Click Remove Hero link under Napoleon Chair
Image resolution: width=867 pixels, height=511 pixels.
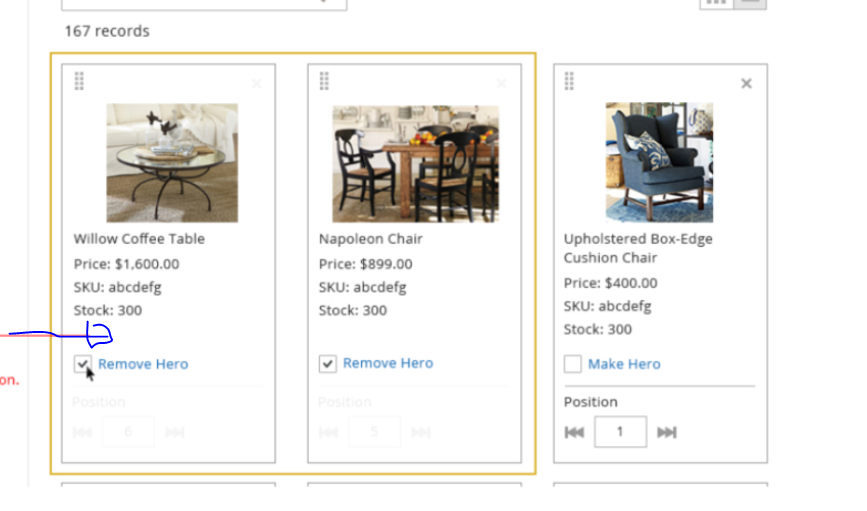[x=388, y=363]
